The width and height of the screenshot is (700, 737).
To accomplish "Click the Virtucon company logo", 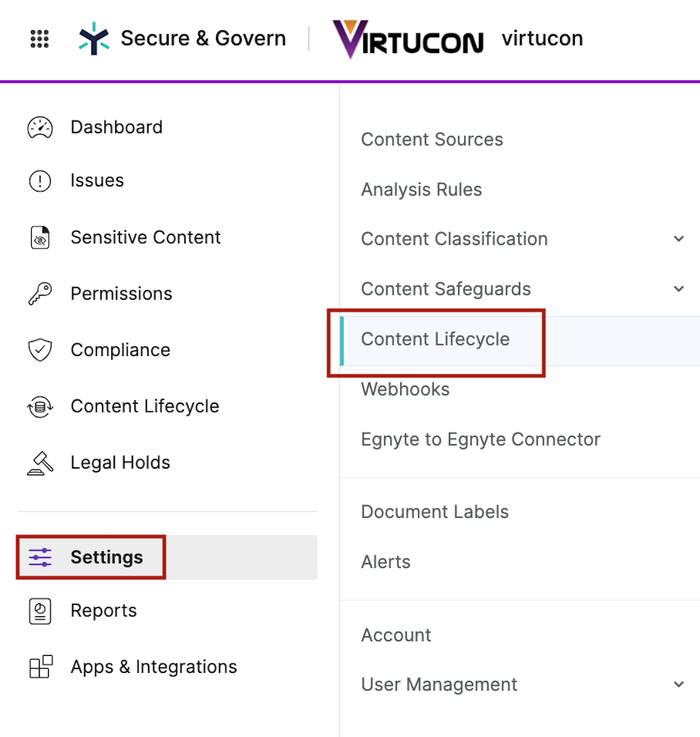I will pos(407,39).
